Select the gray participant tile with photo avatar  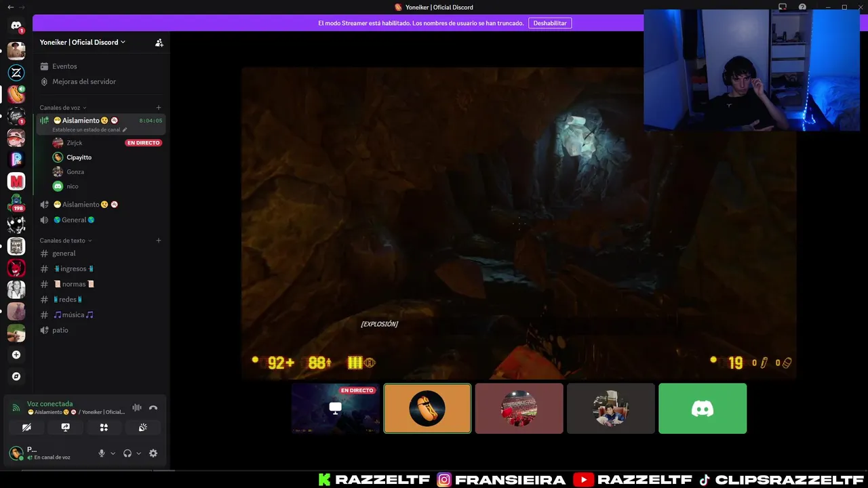point(610,409)
